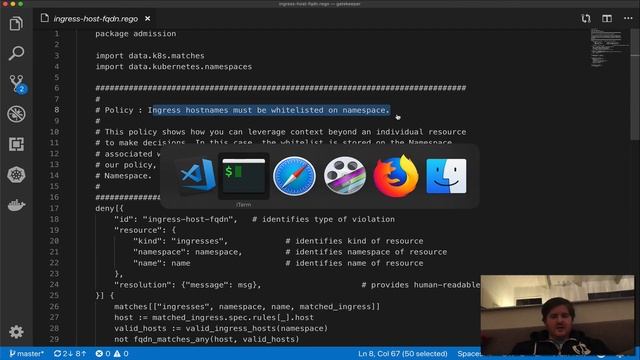This screenshot has width=640, height=360.
Task: Synchronize changes 2 down 8 up in status bar
Action: coord(70,353)
